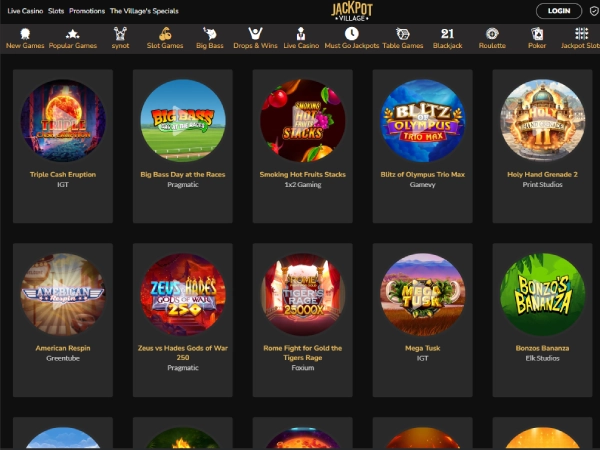Viewport: 600px width, 450px height.
Task: Click the 1x2 Gaming provider text
Action: [303, 184]
